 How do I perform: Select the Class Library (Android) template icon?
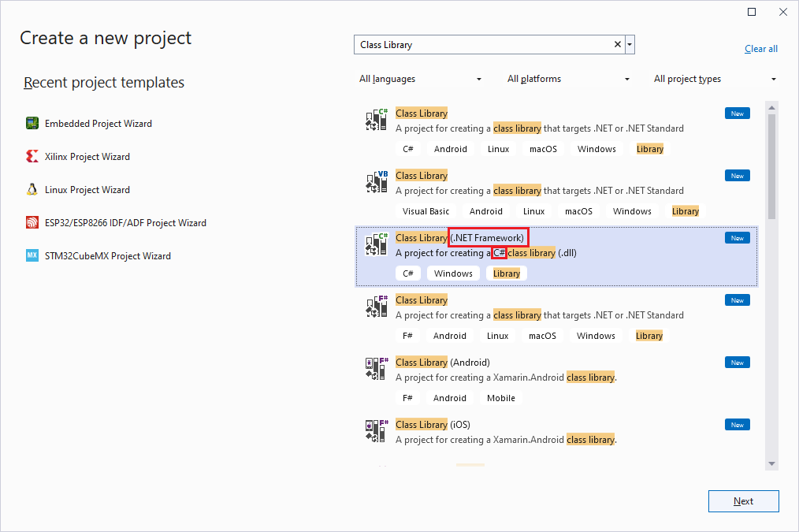(377, 369)
